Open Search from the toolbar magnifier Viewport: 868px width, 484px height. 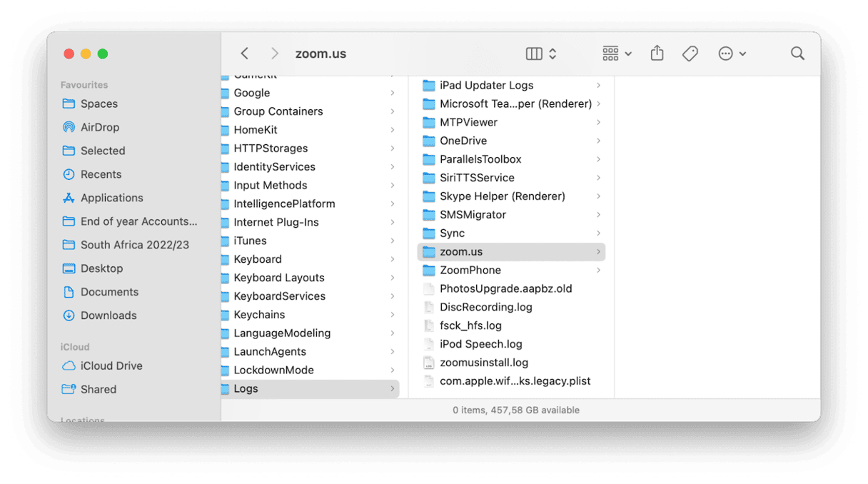[x=797, y=53]
